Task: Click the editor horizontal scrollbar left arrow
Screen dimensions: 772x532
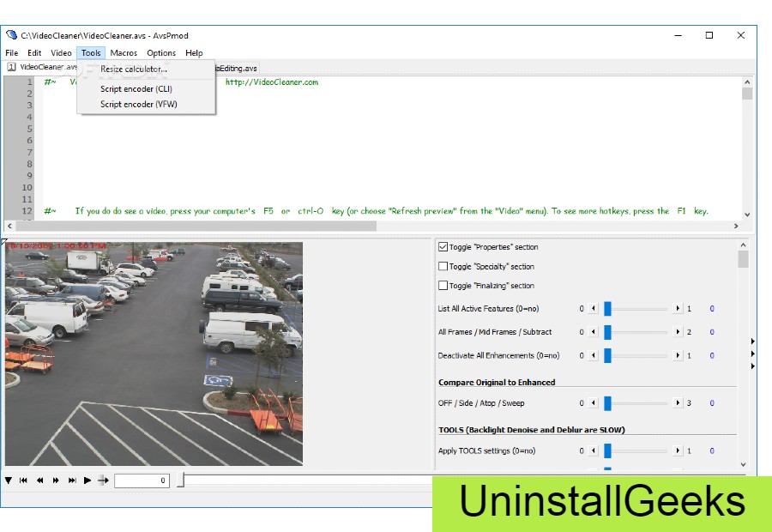Action: tap(9, 227)
